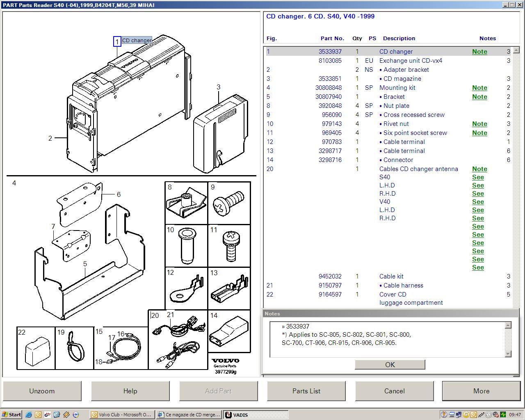Follow the See link on V40 row
The image size is (525, 420).
point(478,202)
